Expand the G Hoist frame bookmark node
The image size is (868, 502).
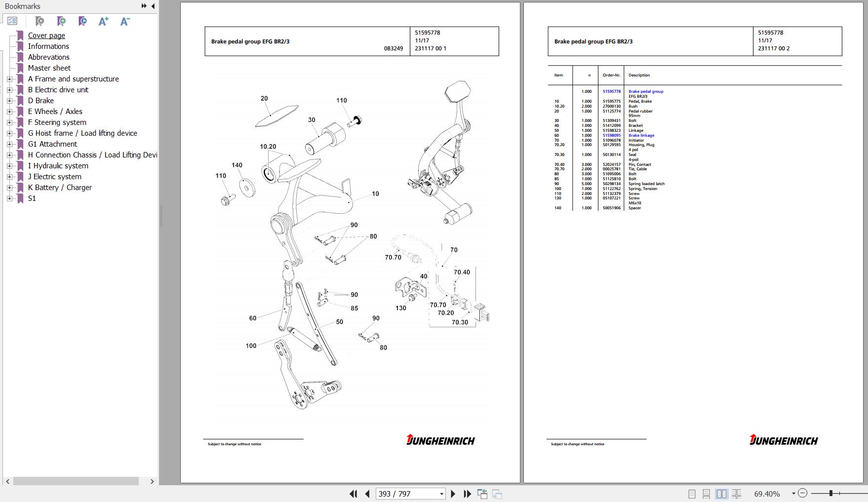9,133
